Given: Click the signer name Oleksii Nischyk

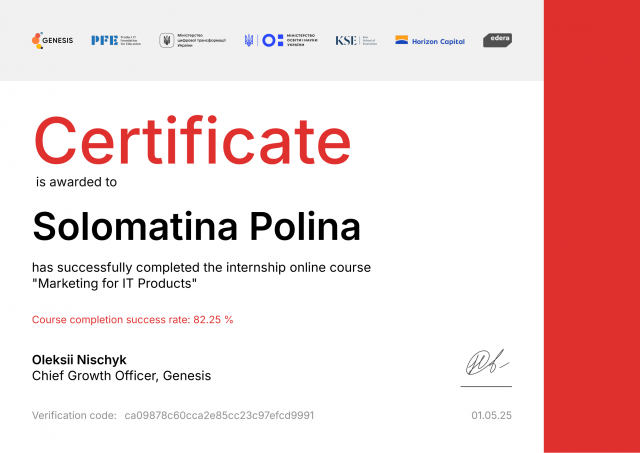Looking at the screenshot, I should click(79, 360).
